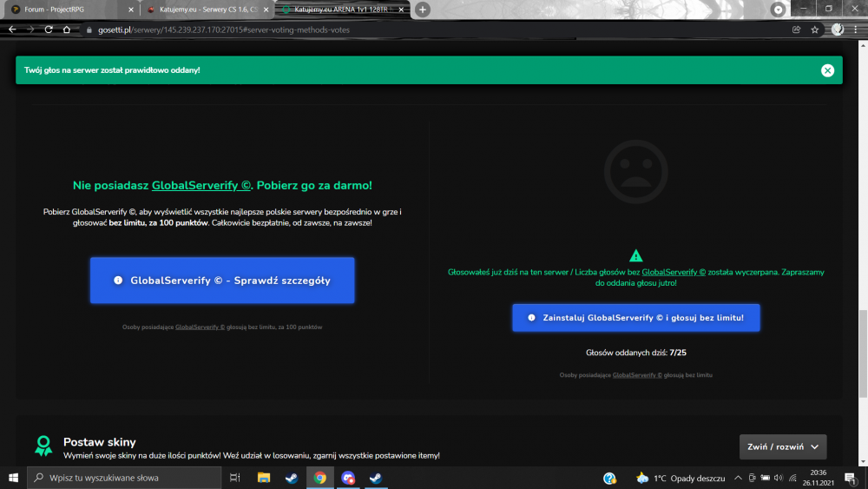Open Chrome media control dropdown icon

778,10
